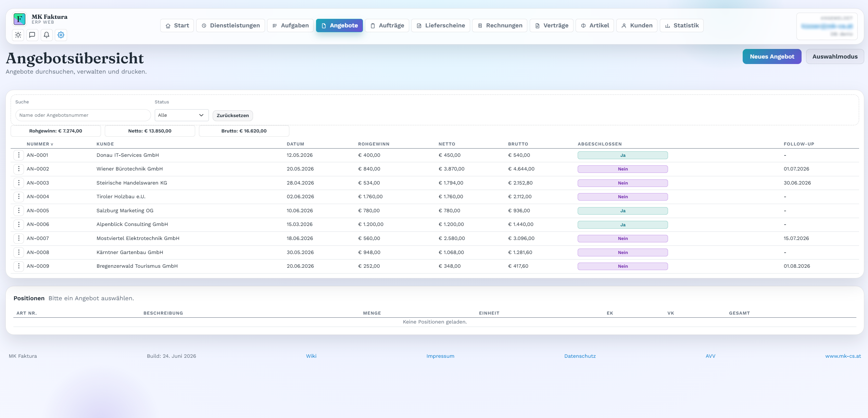Screen dimensions: 868x418
Task: Open the AVV footer link
Action: pyautogui.click(x=710, y=356)
